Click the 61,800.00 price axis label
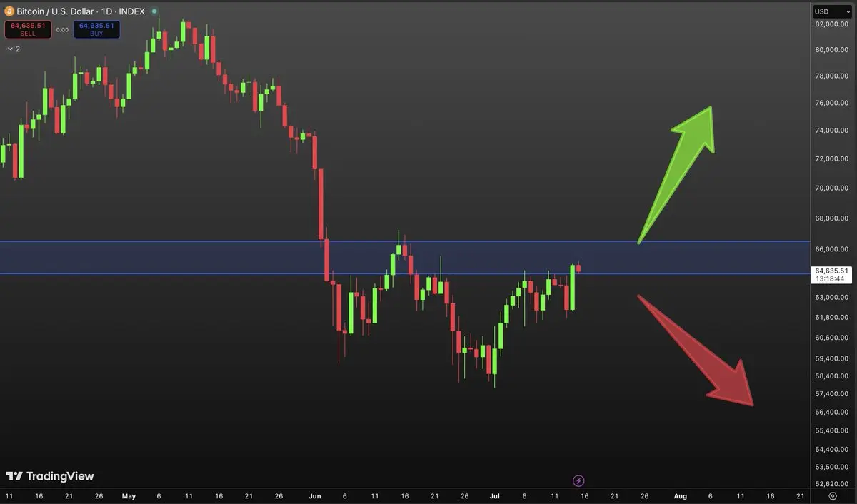 [x=832, y=317]
